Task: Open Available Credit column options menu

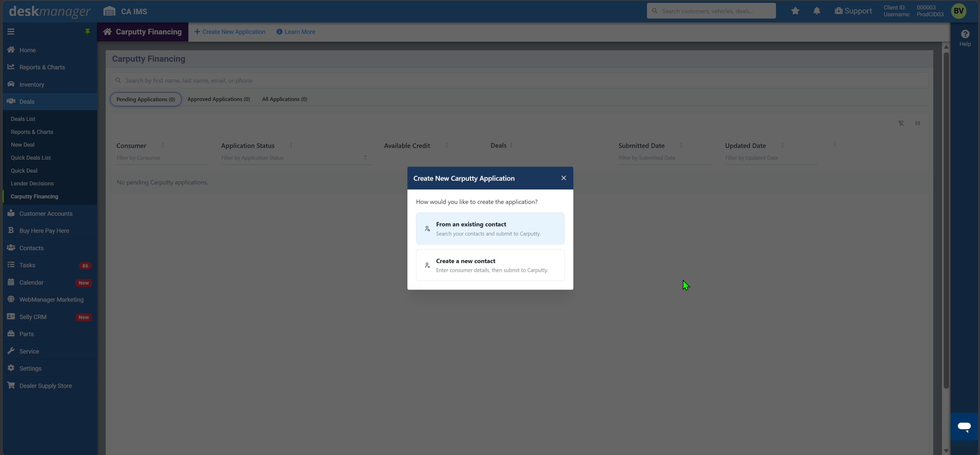Action: [447, 146]
